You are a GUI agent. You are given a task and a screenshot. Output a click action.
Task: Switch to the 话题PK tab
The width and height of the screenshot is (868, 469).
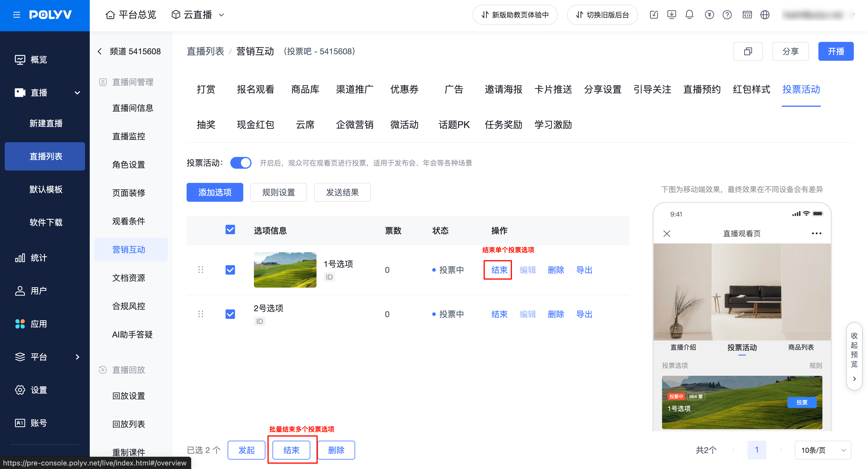click(x=454, y=124)
